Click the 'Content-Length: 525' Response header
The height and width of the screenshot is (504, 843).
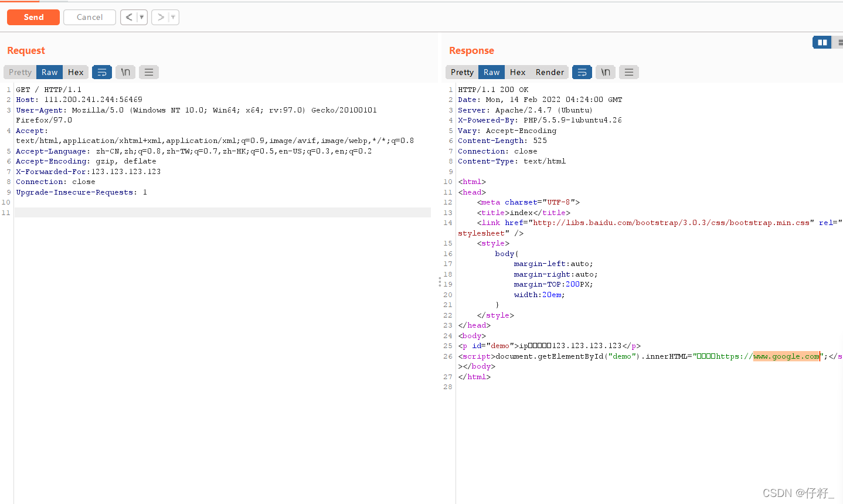502,141
